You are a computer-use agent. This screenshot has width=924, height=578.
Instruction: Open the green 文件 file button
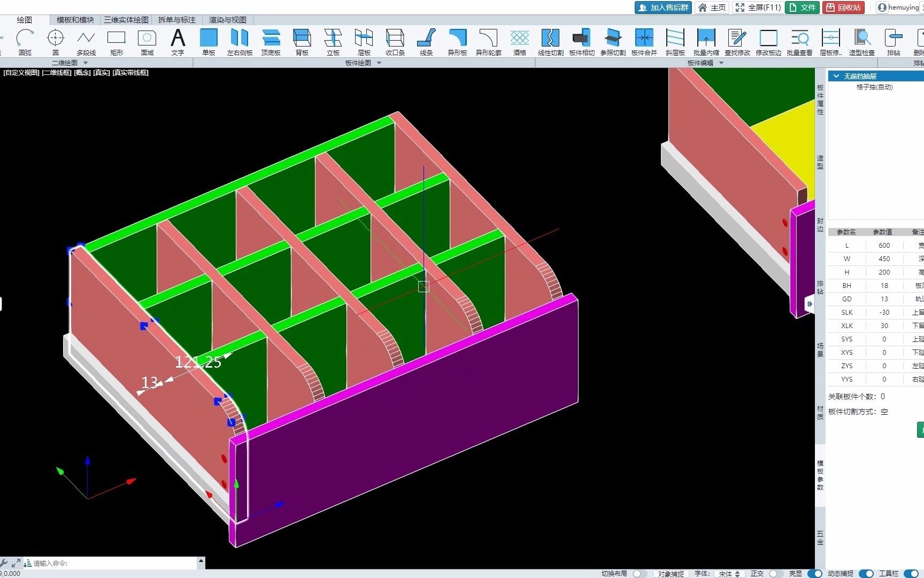pos(802,7)
